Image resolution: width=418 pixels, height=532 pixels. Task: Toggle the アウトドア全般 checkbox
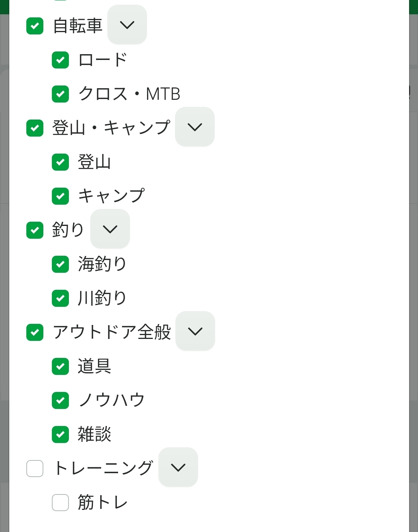pos(35,332)
